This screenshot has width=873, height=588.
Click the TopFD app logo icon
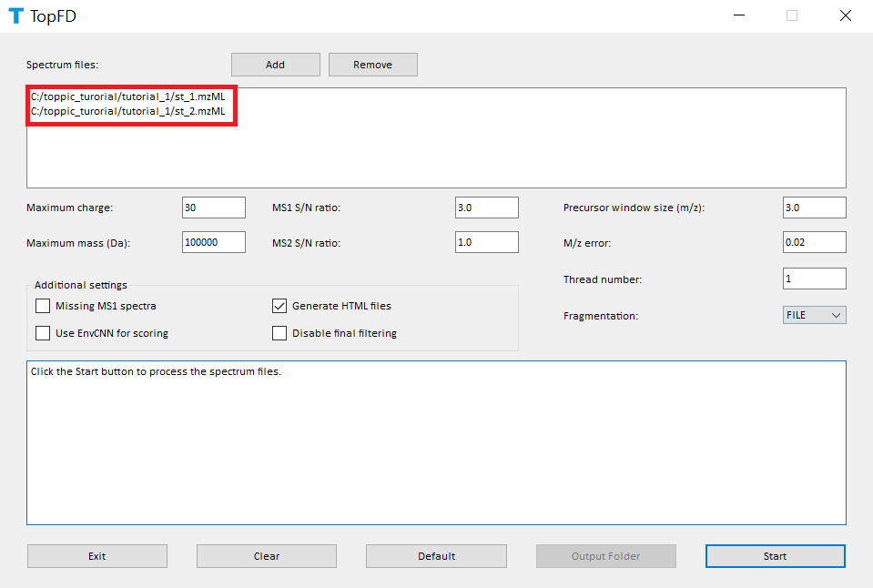tap(15, 15)
